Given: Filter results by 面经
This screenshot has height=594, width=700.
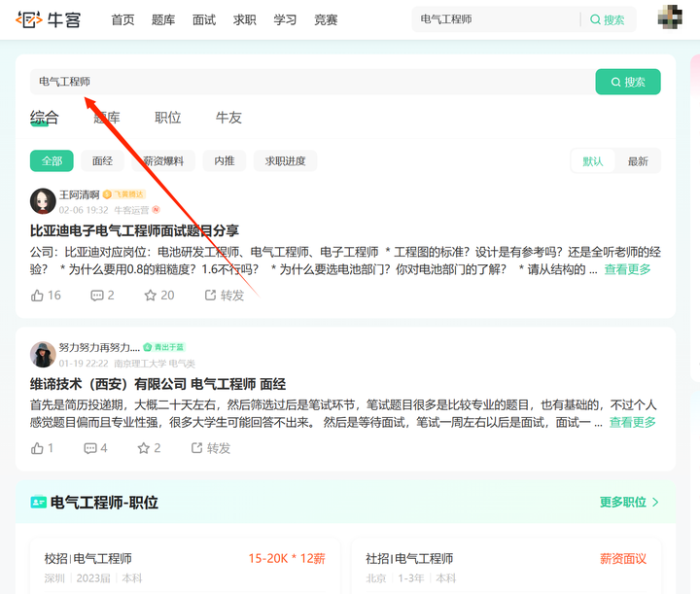Looking at the screenshot, I should 102,161.
